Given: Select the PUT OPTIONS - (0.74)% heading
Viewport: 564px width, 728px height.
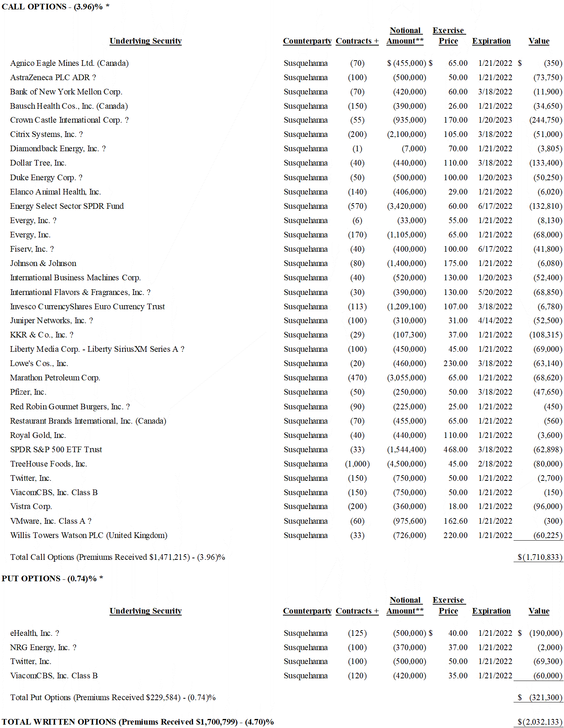Looking at the screenshot, I should coord(52,579).
